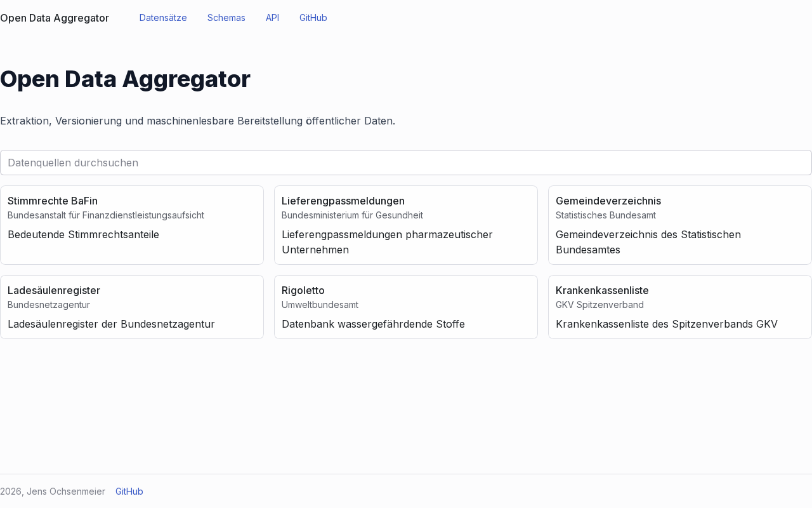View the Rigoletto dataset card
812x508 pixels.
[406, 307]
